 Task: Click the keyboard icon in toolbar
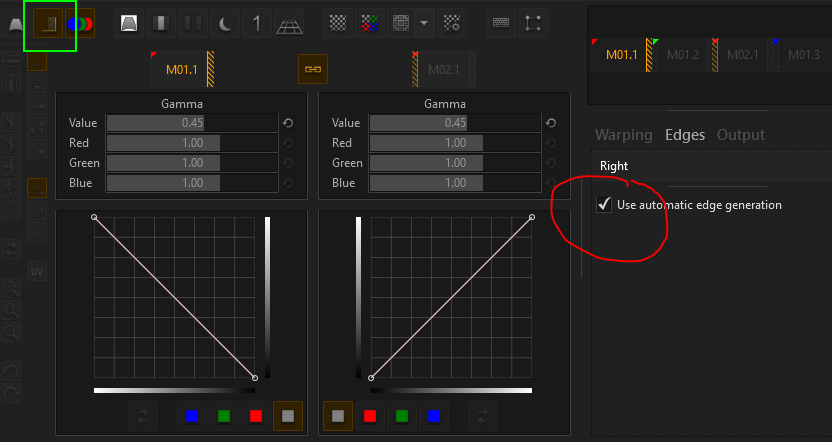pos(502,24)
